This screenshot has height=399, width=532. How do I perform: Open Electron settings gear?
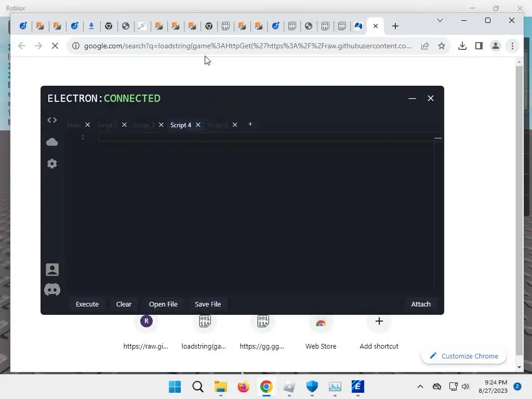click(52, 164)
